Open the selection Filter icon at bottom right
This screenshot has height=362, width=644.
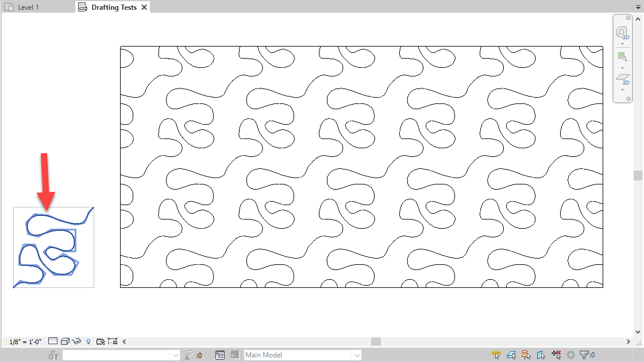click(585, 355)
